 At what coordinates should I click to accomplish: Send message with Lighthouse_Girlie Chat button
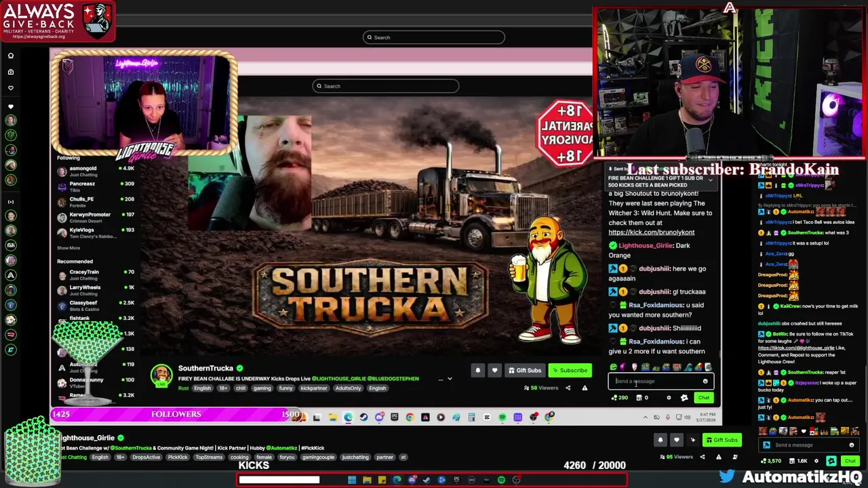(850, 461)
